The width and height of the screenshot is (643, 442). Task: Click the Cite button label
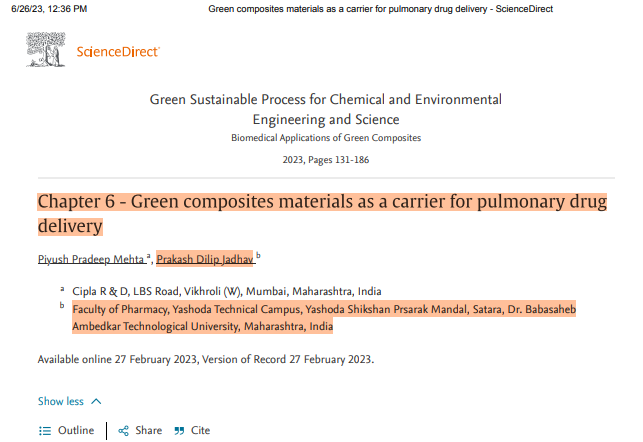pos(201,431)
